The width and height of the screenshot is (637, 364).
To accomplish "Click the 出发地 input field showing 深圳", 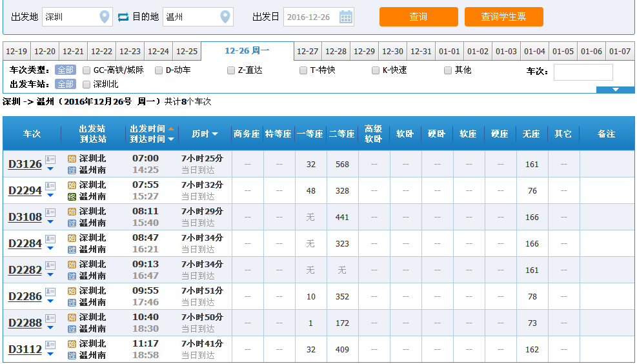I will 77,17.
